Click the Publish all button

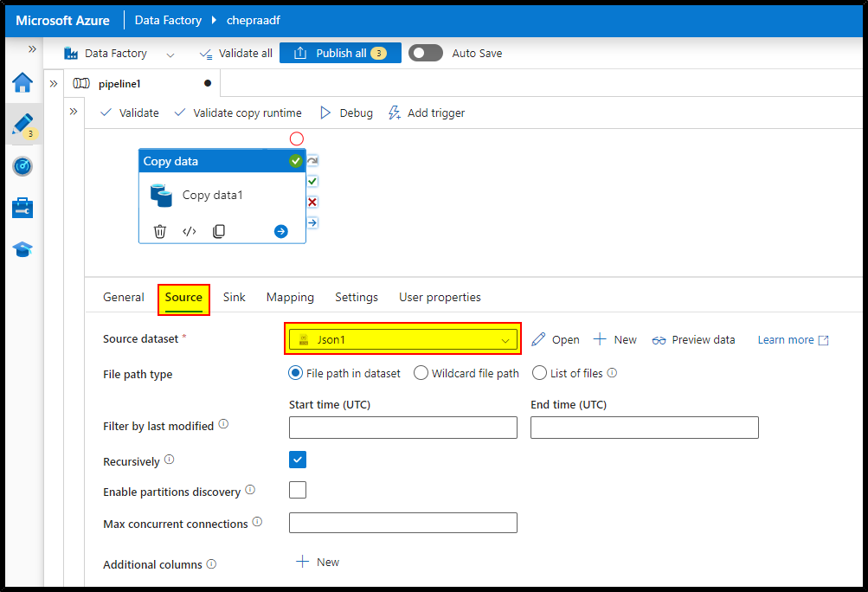340,53
